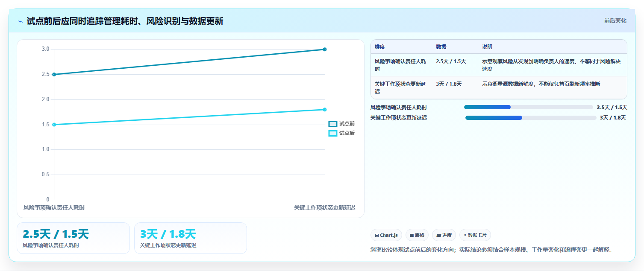The width and height of the screenshot is (644, 271).
Task: Click table cell 3天 / 1.8天
Action: (449, 84)
